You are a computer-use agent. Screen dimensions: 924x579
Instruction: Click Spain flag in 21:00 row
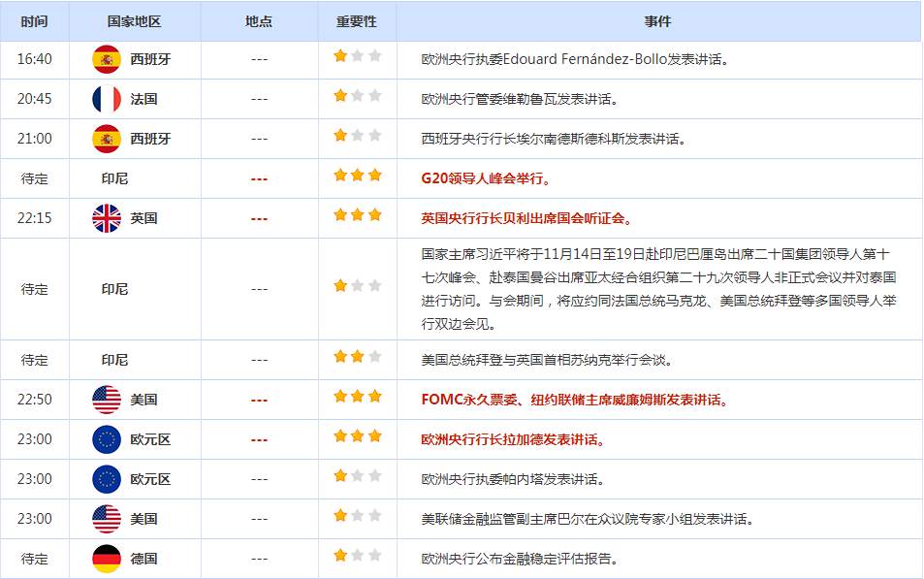[x=107, y=139]
